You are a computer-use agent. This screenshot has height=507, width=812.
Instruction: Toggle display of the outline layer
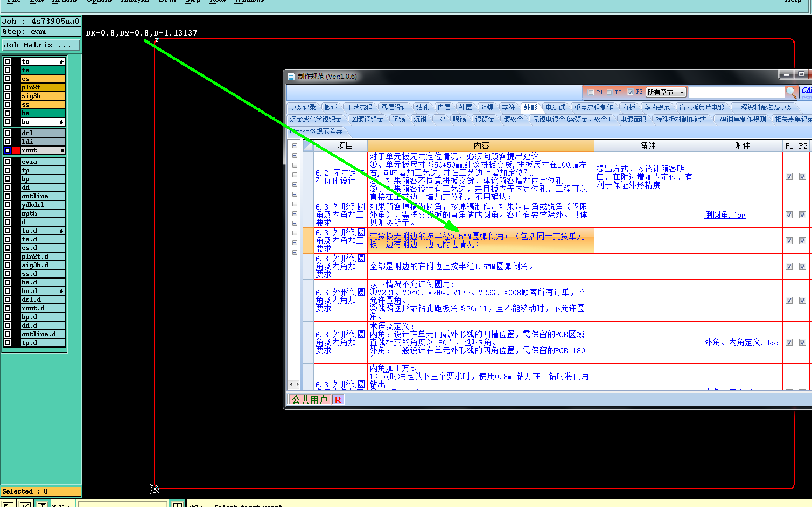pos(8,196)
